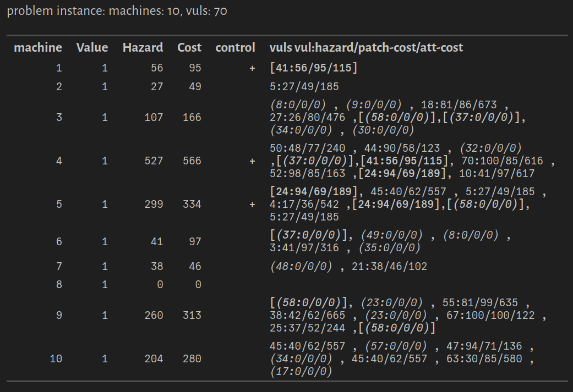Click the control plus sign for machine 1
573x392 pixels.
(x=252, y=68)
